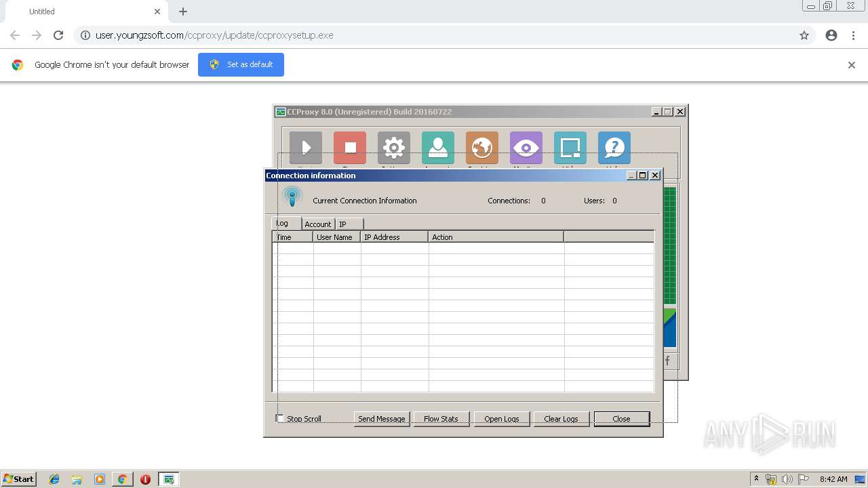Open the Action Center flag icon
This screenshot has height=488, width=868.
804,479
